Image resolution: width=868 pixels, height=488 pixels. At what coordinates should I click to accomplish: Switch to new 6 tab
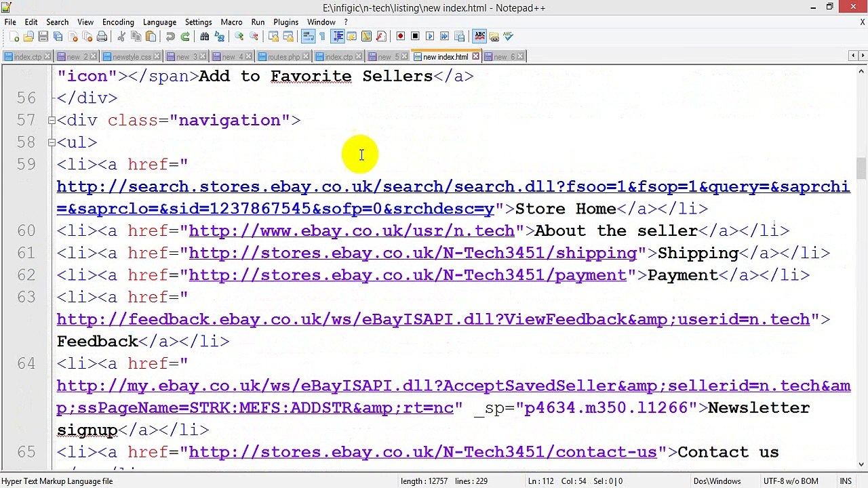pyautogui.click(x=504, y=57)
